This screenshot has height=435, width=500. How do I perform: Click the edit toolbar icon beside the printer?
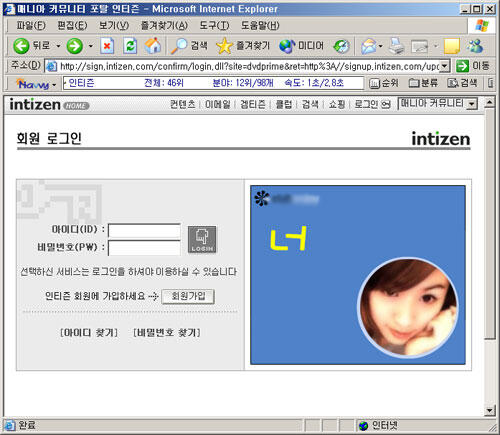coord(419,46)
